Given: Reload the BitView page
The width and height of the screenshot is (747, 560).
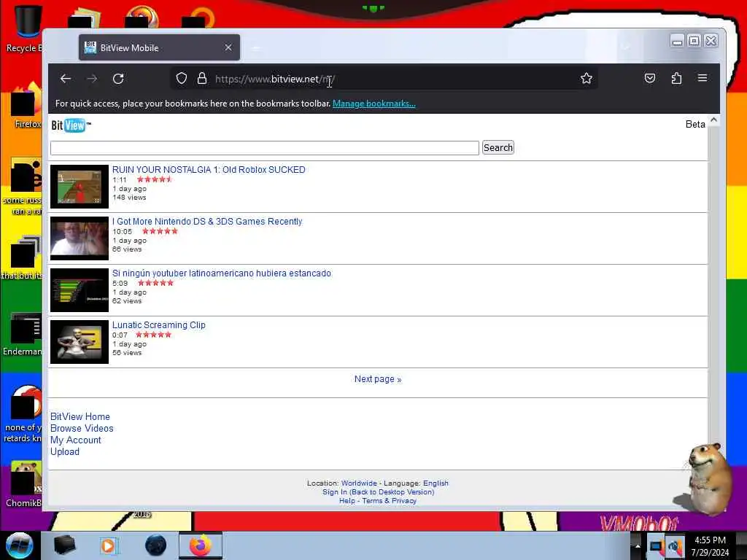Looking at the screenshot, I should (118, 79).
